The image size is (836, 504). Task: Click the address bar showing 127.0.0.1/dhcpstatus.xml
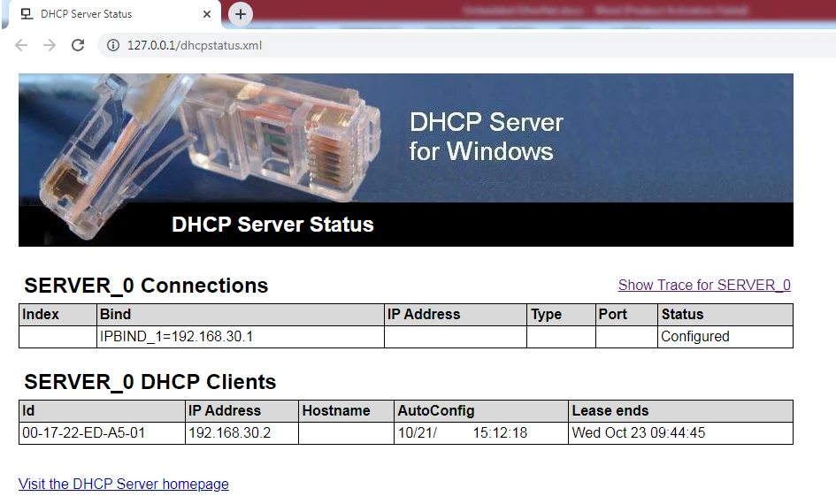click(354, 45)
